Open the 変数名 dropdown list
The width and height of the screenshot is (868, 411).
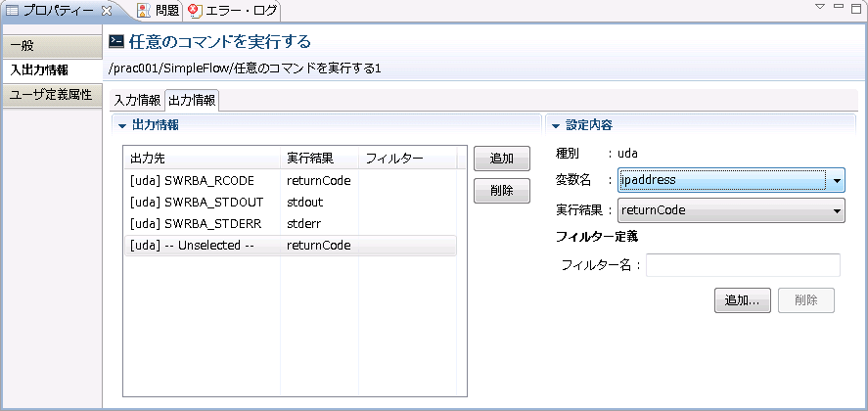point(837,181)
